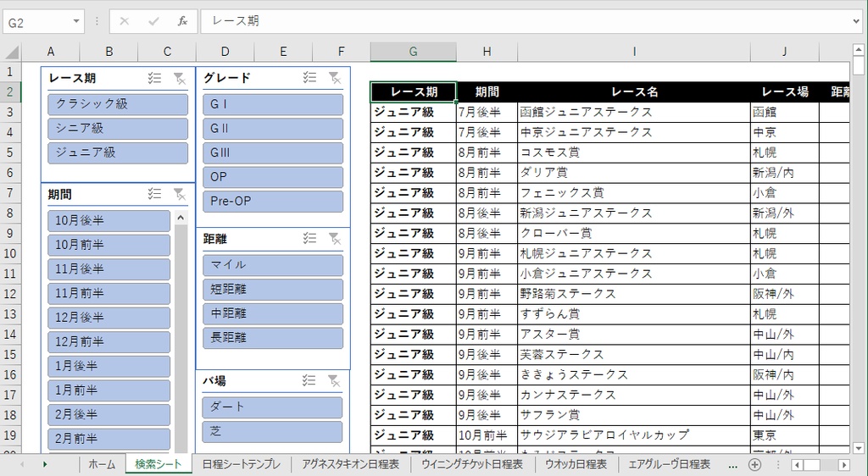Select 中距離 in 距離 slicer

[273, 313]
